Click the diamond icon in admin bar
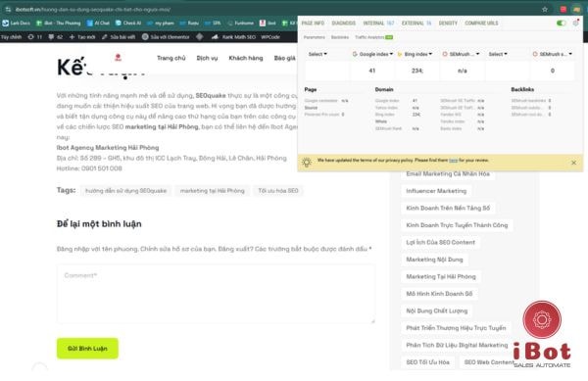This screenshot has height=381, width=588. tap(200, 36)
